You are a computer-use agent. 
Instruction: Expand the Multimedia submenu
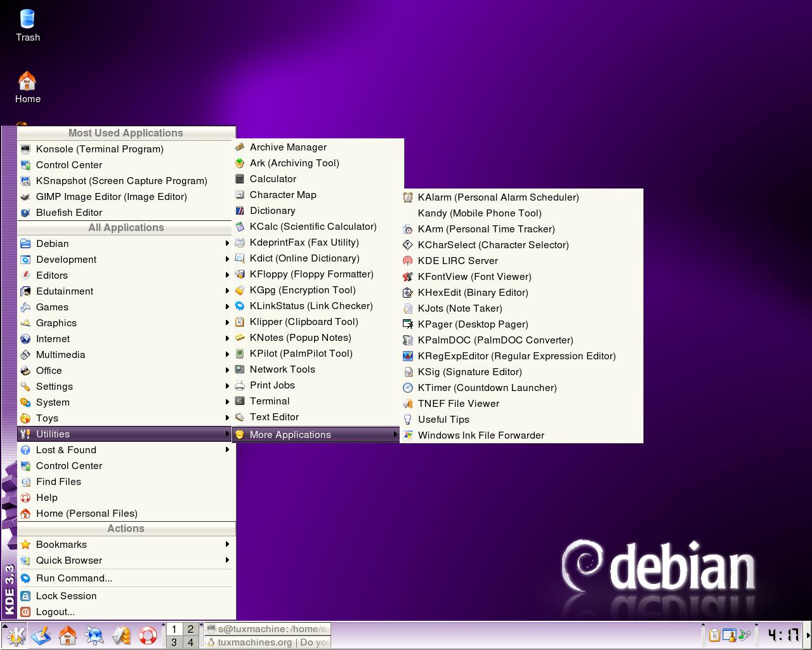click(x=126, y=355)
